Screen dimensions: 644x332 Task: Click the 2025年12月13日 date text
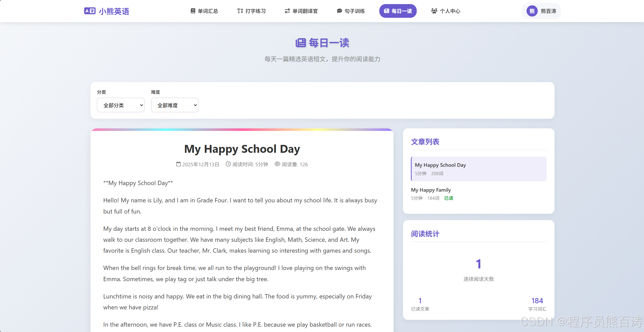(201, 164)
